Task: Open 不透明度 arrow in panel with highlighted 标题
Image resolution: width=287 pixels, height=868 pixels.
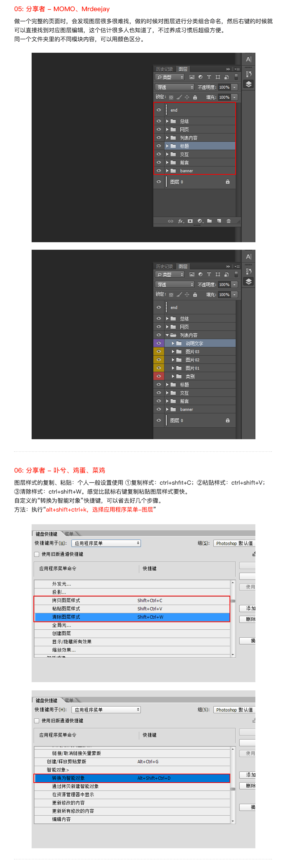Action: tap(235, 87)
